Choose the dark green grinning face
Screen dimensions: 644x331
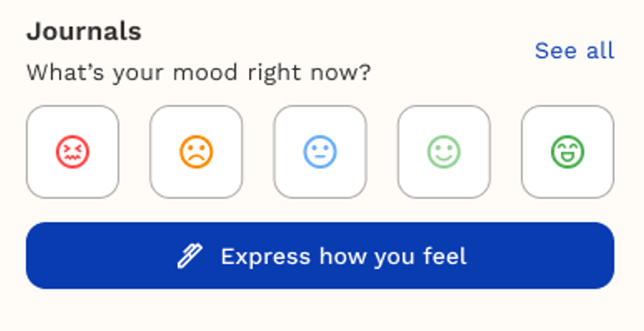pyautogui.click(x=567, y=152)
